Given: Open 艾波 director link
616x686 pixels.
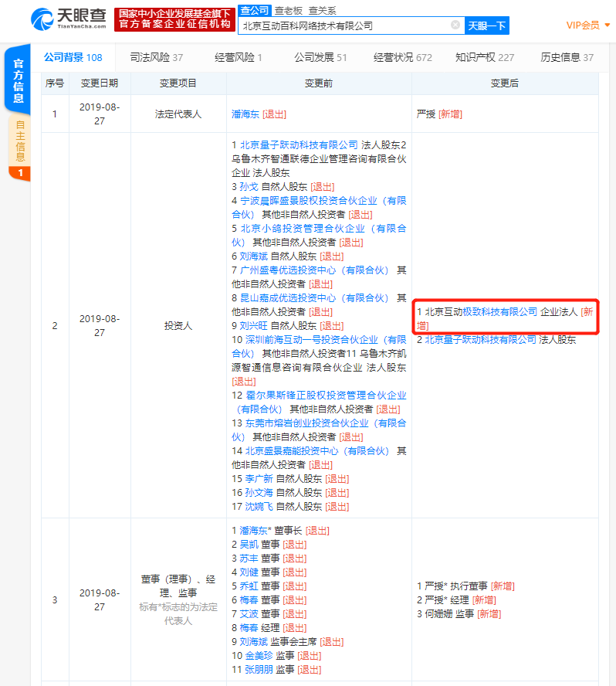Looking at the screenshot, I should coord(249,614).
